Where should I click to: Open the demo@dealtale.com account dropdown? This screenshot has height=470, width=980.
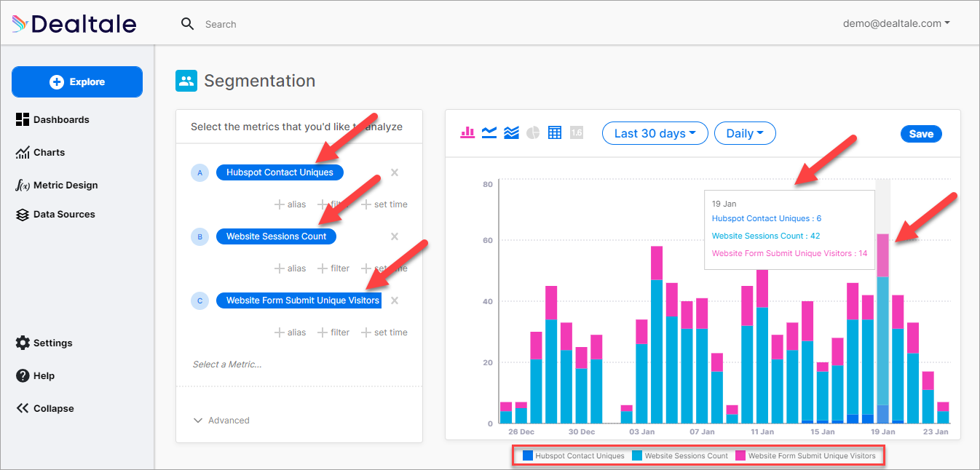pos(896,23)
